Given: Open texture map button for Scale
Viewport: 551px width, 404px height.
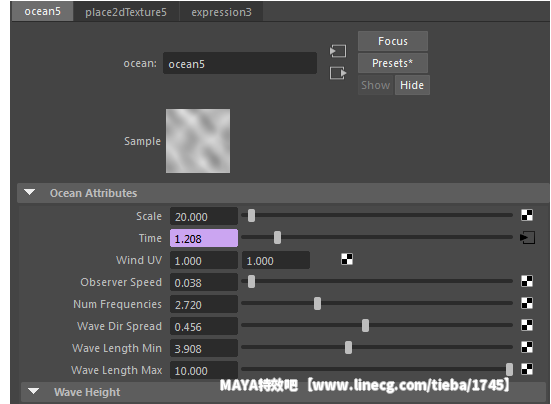Looking at the screenshot, I should [527, 215].
